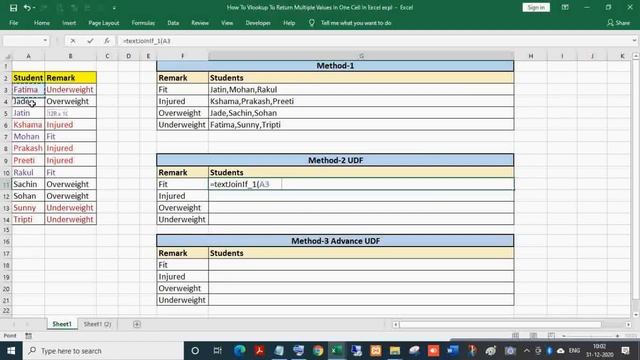Expand the formula bar chevron
This screenshot has height=360, width=640.
tap(634, 41)
